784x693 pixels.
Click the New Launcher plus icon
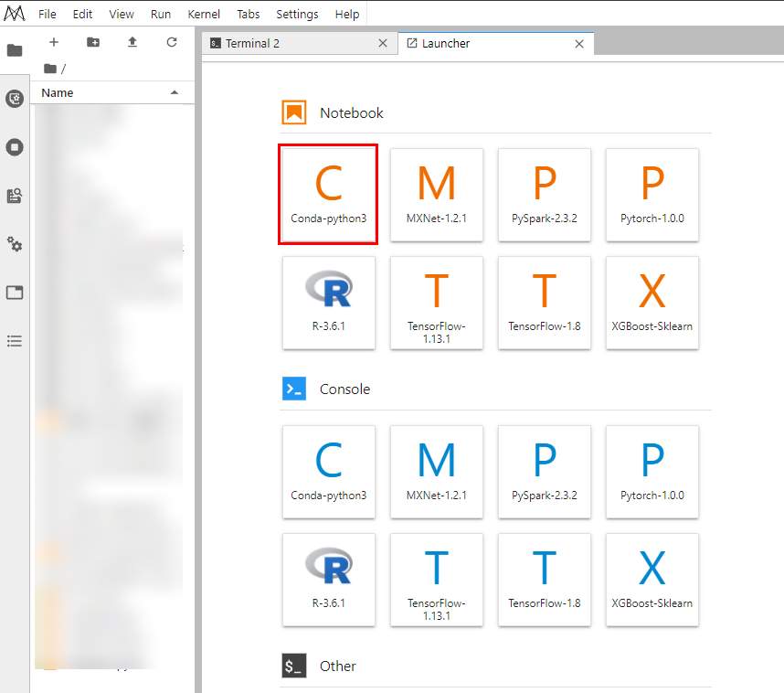[54, 42]
